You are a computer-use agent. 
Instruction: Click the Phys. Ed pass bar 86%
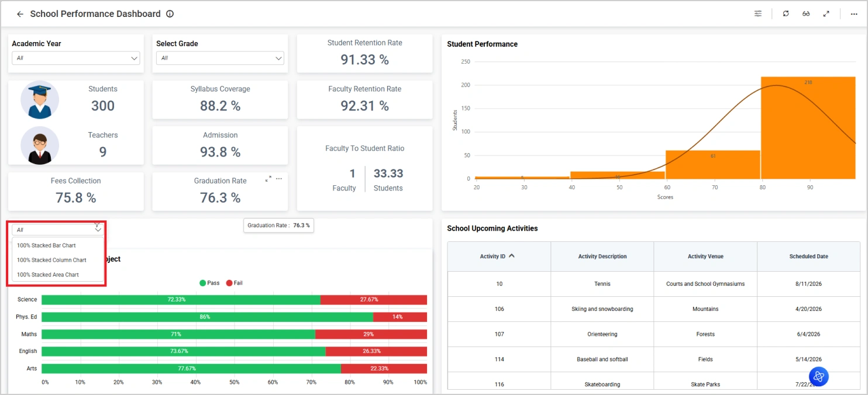click(207, 317)
